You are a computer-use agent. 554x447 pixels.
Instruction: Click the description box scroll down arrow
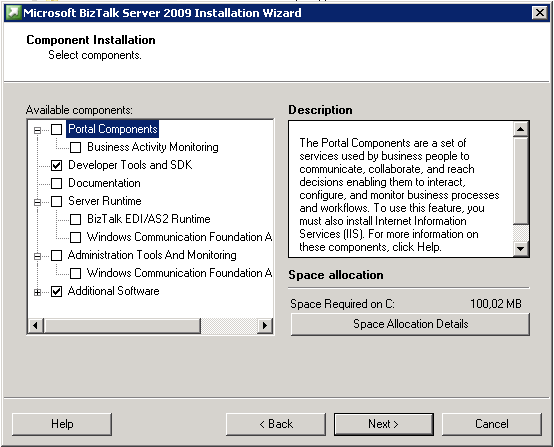pyautogui.click(x=520, y=248)
